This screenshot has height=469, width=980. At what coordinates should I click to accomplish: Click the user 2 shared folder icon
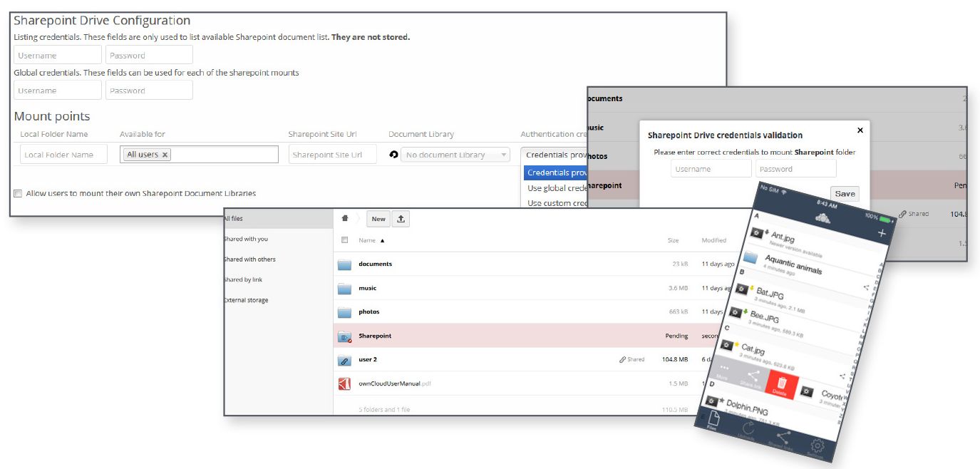click(x=345, y=360)
